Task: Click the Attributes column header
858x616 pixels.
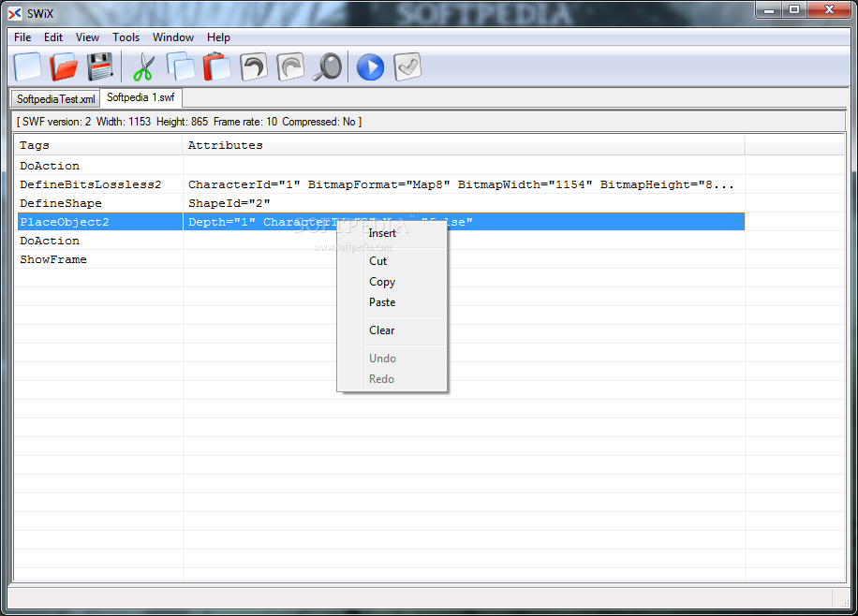Action: click(x=464, y=145)
